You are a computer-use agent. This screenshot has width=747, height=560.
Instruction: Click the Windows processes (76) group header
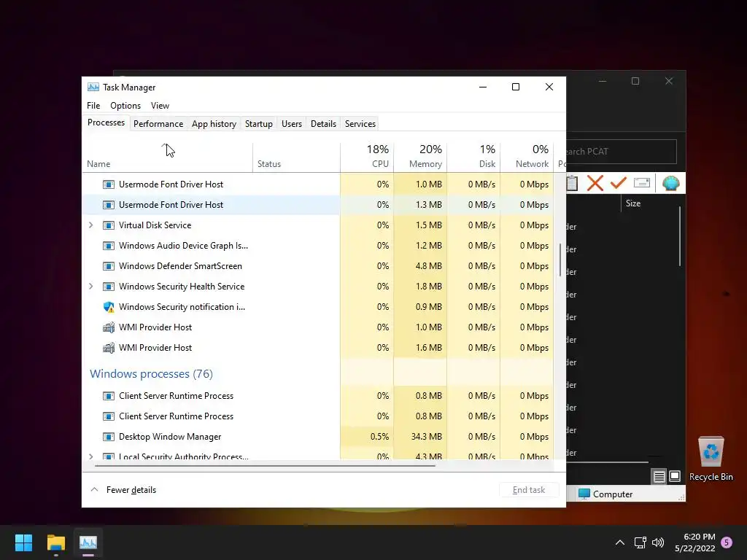[x=151, y=374]
